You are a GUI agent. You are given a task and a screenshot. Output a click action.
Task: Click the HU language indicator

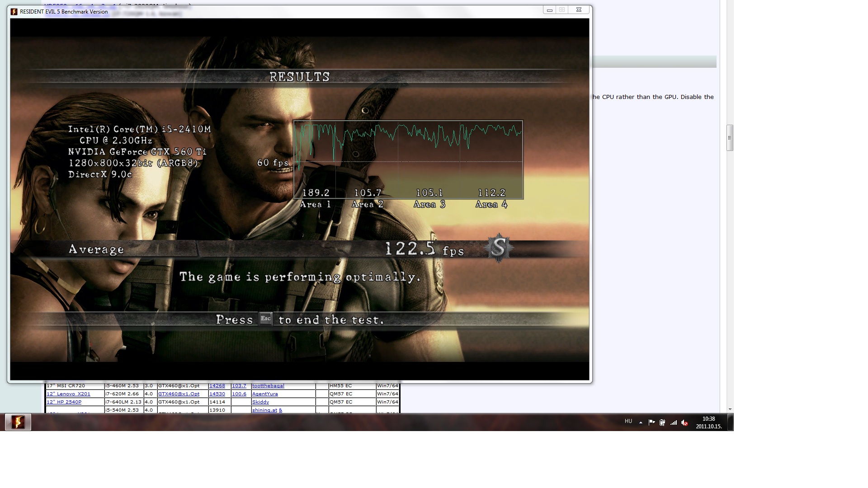[628, 421]
